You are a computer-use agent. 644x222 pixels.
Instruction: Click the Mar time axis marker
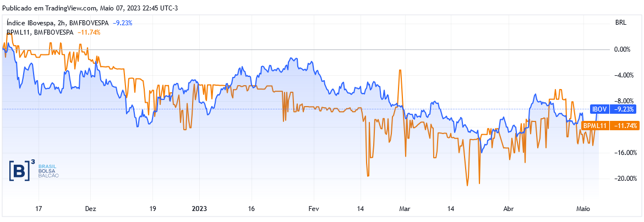click(x=405, y=208)
